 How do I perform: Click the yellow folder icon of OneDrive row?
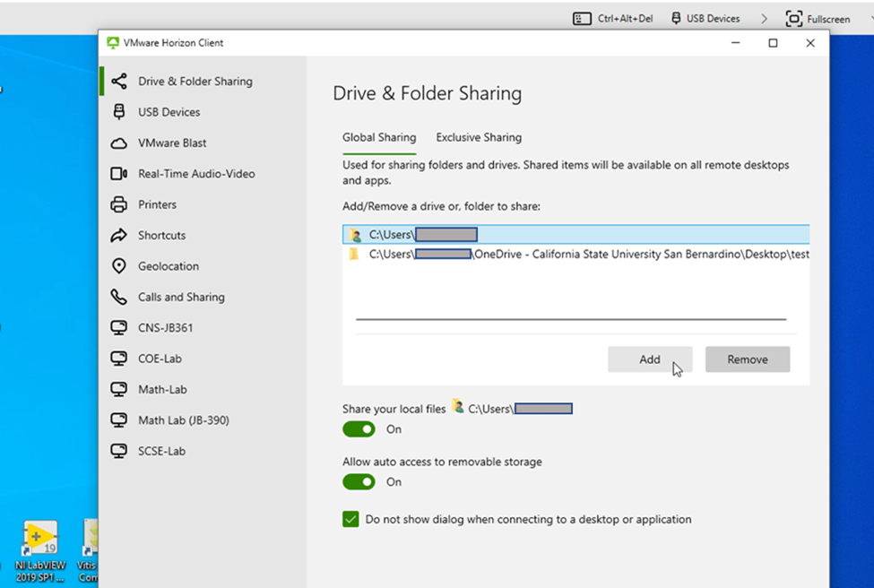point(354,255)
